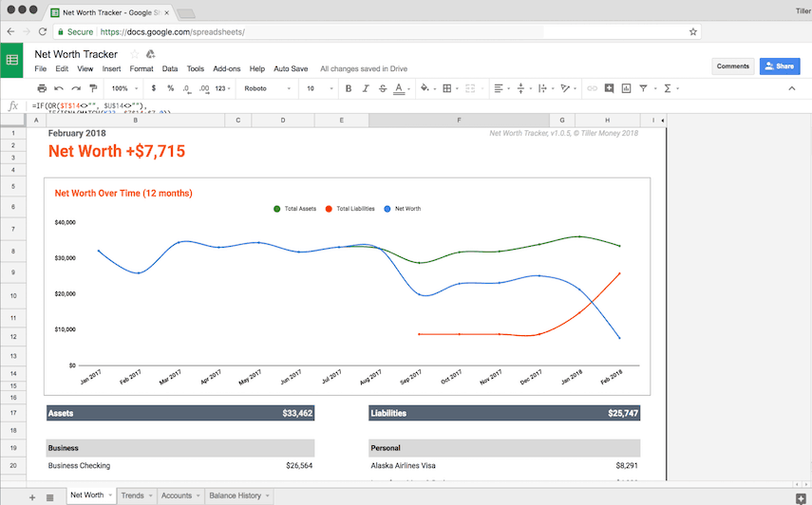Close the Net Worth Tracker browser tab

167,13
